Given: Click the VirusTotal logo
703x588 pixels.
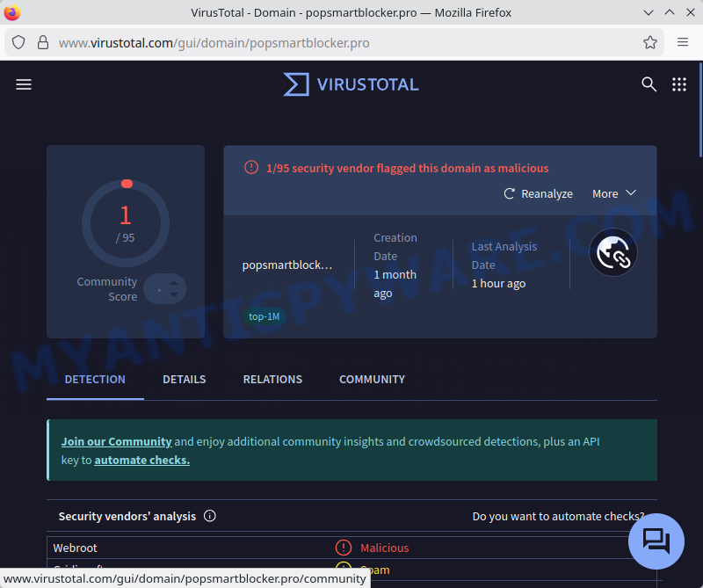Looking at the screenshot, I should point(351,84).
